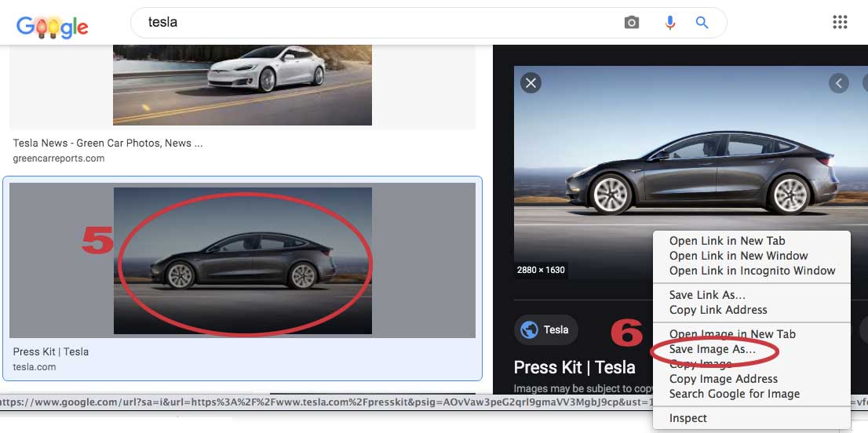This screenshot has width=868, height=433.
Task: Choose Search Google for Image
Action: tap(735, 395)
